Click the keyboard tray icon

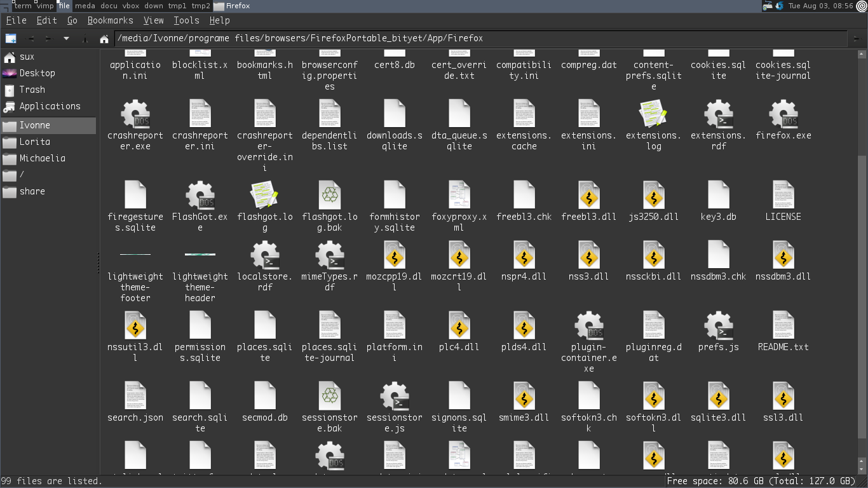click(768, 6)
